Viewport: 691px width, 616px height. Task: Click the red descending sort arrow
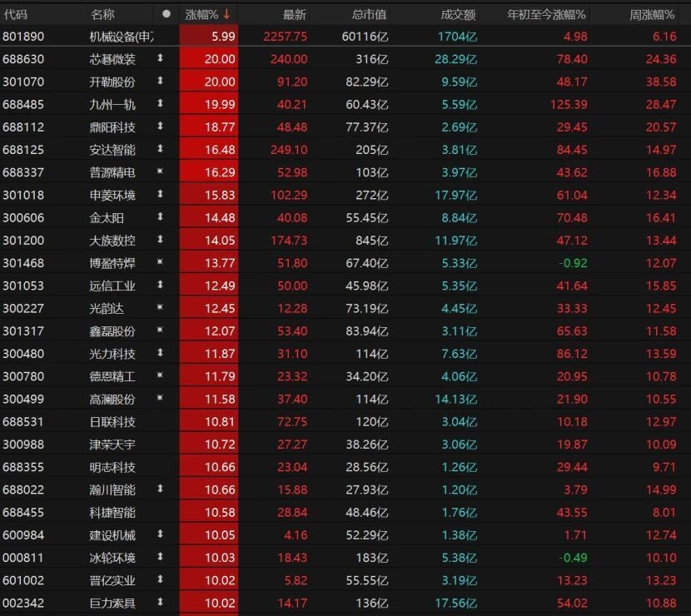[226, 14]
